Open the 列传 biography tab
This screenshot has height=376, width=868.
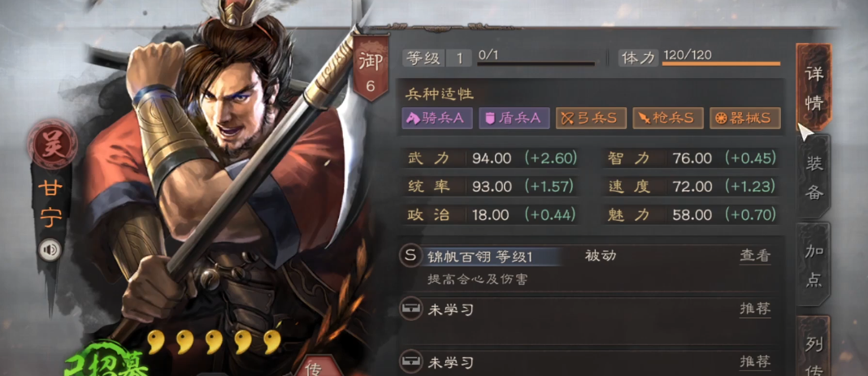(x=814, y=348)
